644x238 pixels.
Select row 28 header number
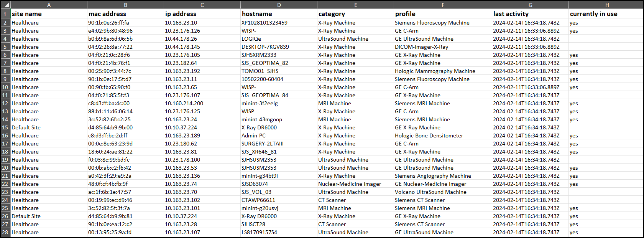coord(5,232)
